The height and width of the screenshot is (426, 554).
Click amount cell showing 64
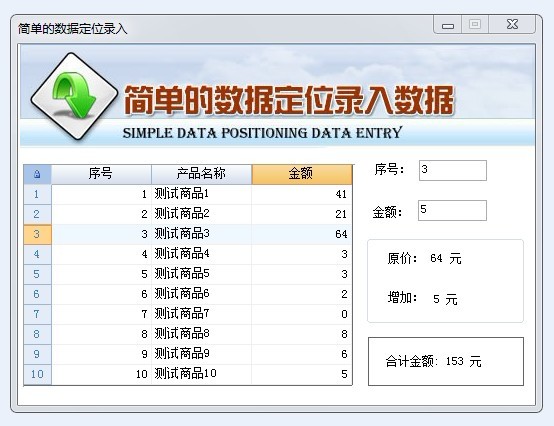(302, 234)
